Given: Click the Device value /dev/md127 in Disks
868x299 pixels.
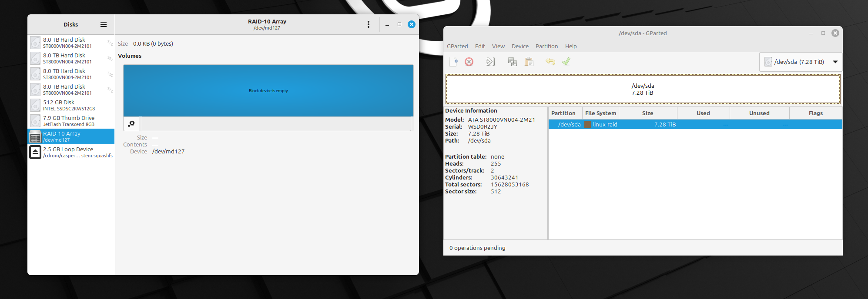Looking at the screenshot, I should click(168, 151).
